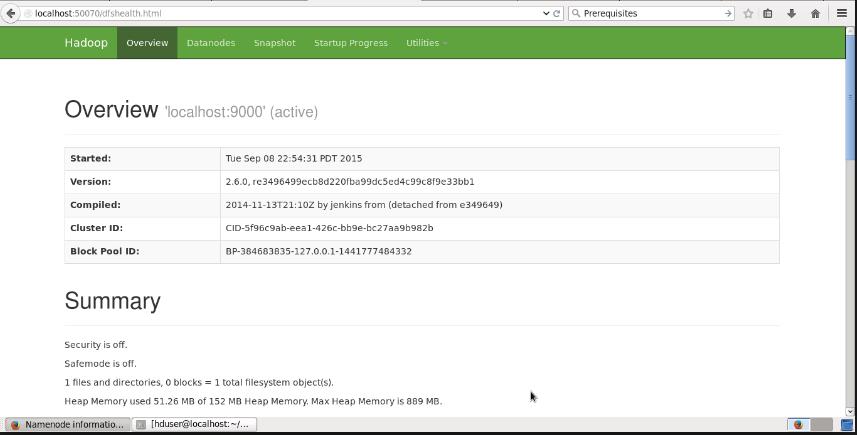Viewport: 857px width, 435px height.
Task: Select the Overview tab
Action: (x=147, y=43)
